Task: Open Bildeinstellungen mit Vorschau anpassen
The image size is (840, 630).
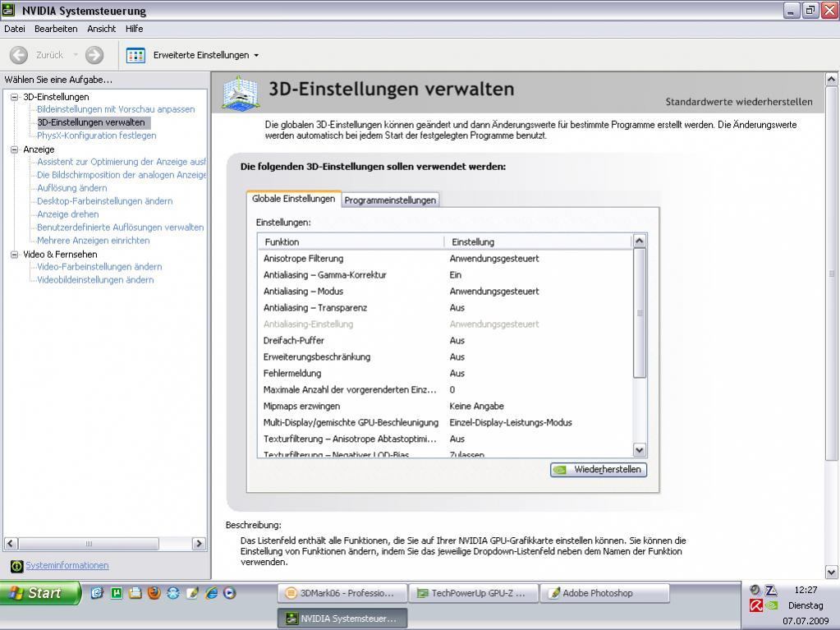Action: (116, 109)
